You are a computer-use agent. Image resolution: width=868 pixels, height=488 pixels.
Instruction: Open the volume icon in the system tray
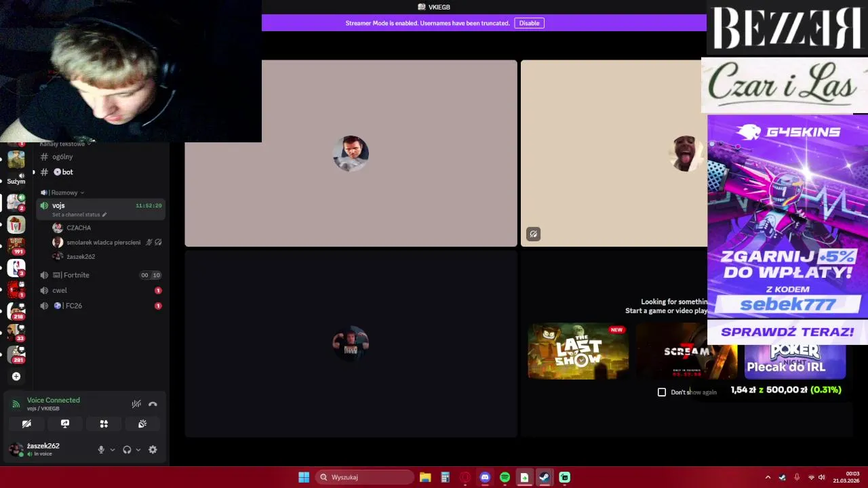821,477
